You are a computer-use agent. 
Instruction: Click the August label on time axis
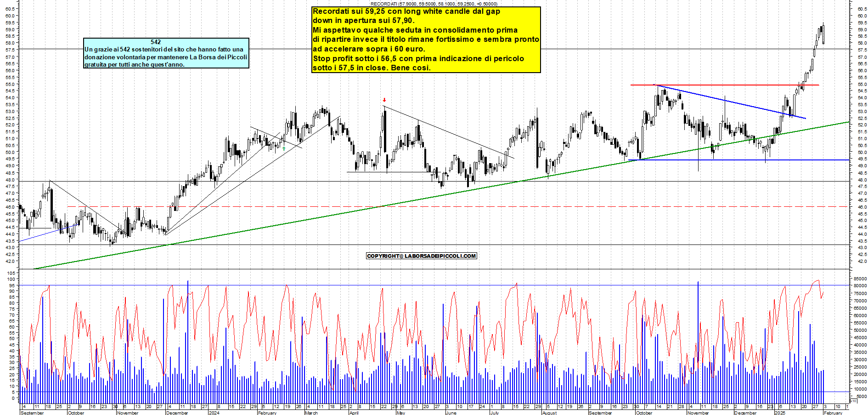click(x=549, y=413)
